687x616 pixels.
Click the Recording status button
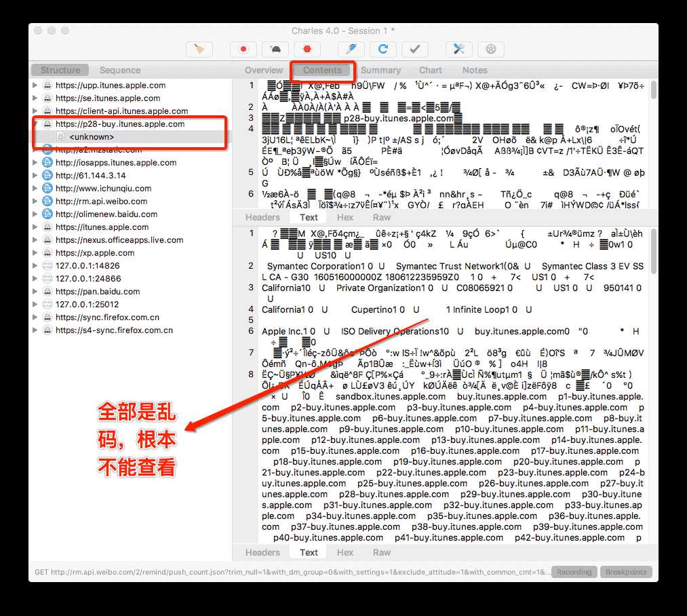click(574, 572)
